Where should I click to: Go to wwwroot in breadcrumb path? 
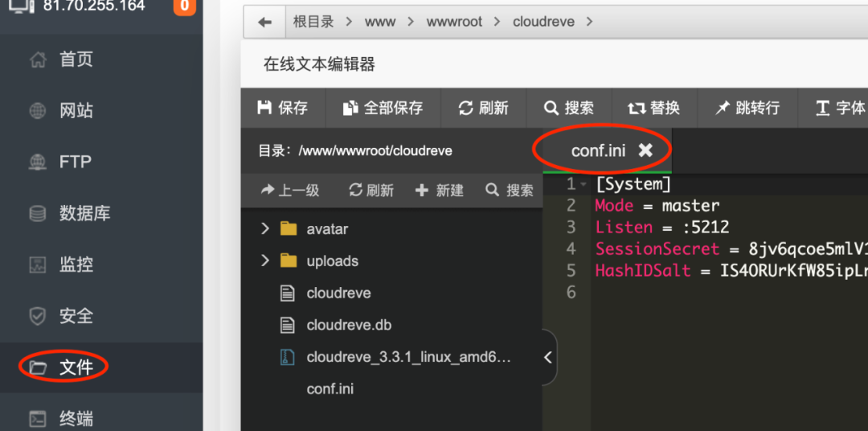(454, 23)
